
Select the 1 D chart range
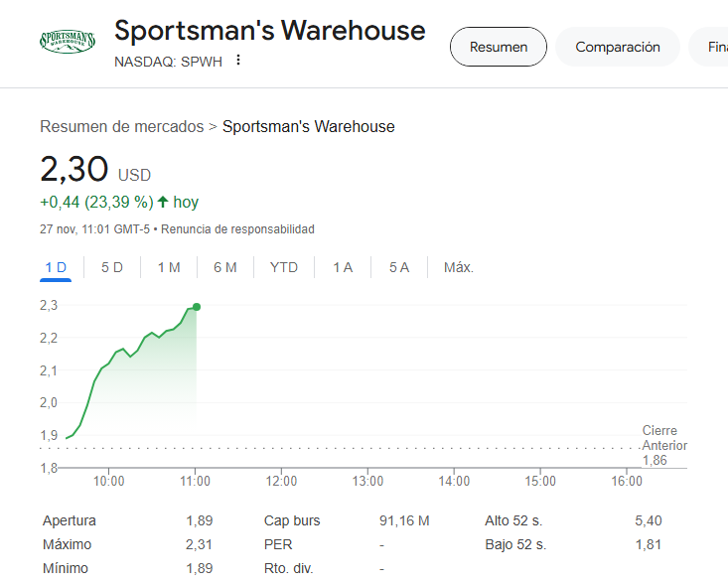pos(56,268)
